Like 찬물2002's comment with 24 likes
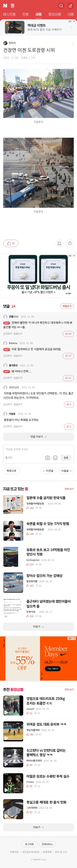Viewport: 77px width, 868px height. point(68,334)
